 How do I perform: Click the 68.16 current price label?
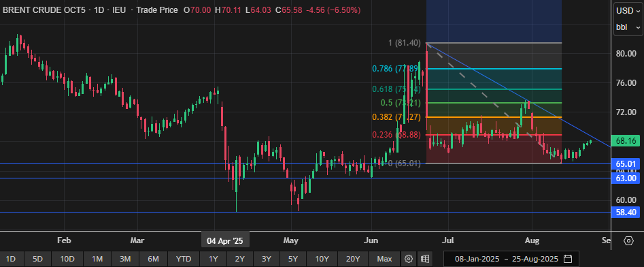tap(626, 141)
